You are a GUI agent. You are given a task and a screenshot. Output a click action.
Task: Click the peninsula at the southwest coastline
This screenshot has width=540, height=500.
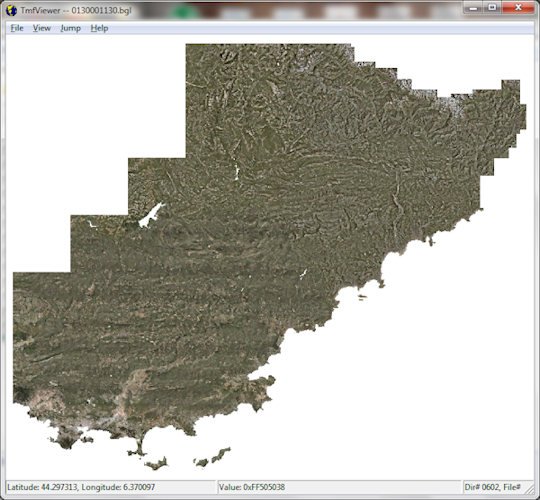pyautogui.click(x=66, y=437)
